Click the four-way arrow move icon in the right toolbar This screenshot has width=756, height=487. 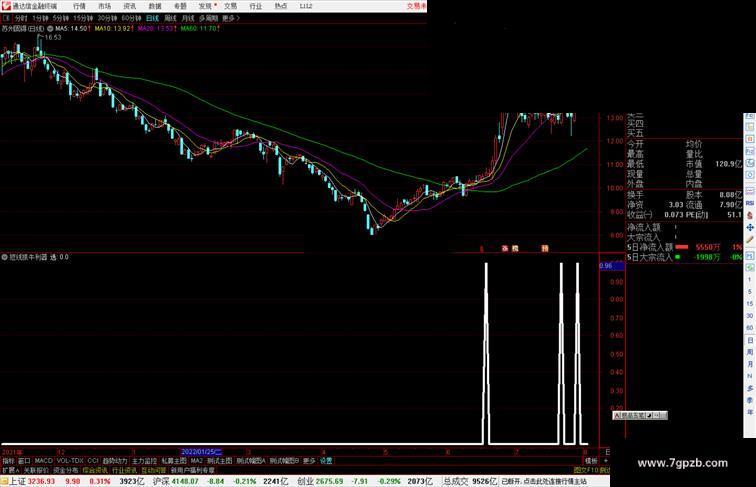[x=750, y=227]
